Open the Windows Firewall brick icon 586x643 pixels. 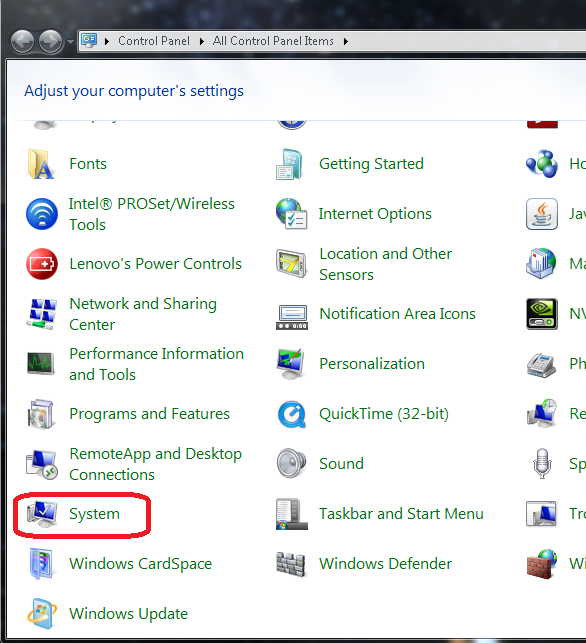pos(542,564)
